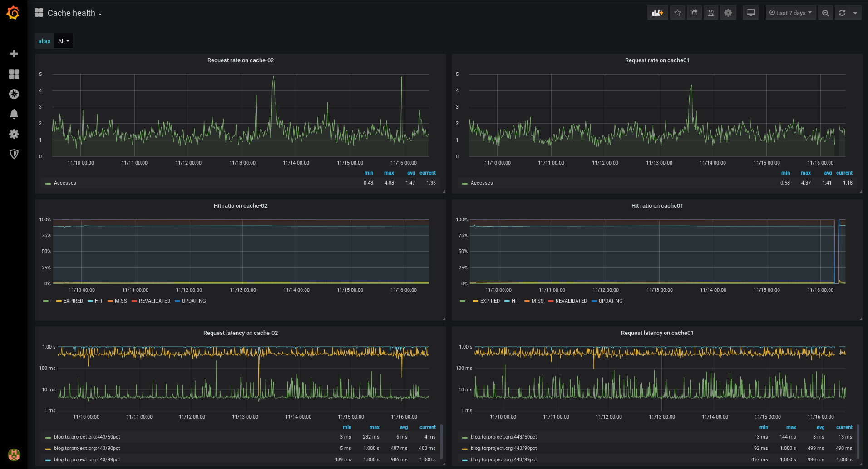Screen dimensions: 868x469
Task: Open the alias All variable dropdown
Action: click(x=64, y=41)
